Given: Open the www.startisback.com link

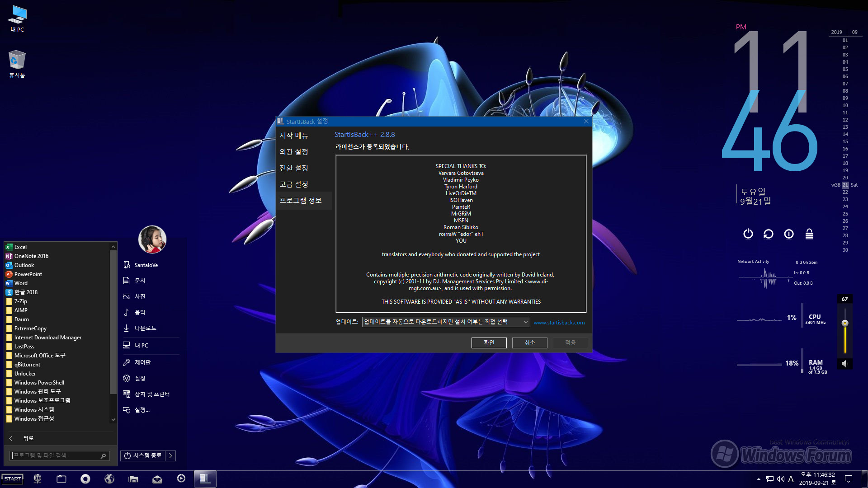Looking at the screenshot, I should [559, 323].
